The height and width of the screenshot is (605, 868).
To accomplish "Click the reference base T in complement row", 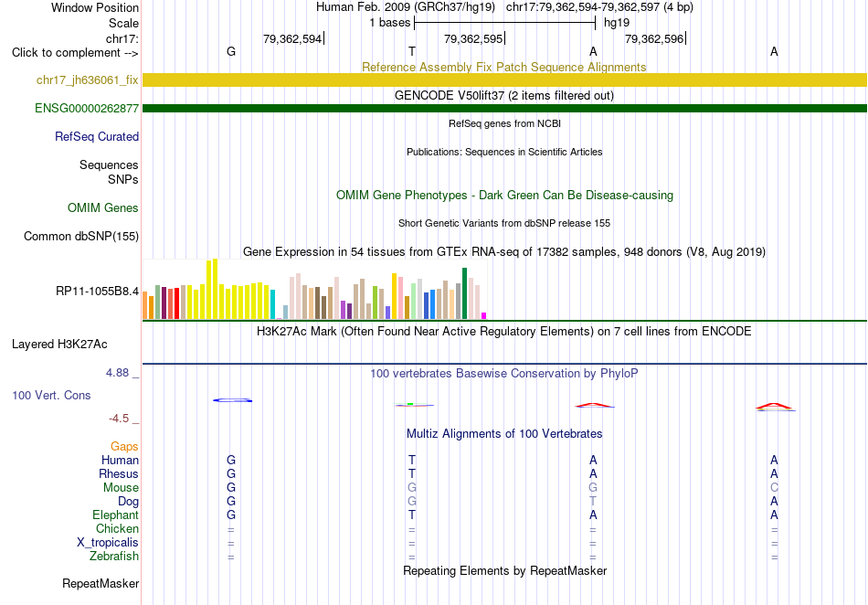I will point(412,51).
